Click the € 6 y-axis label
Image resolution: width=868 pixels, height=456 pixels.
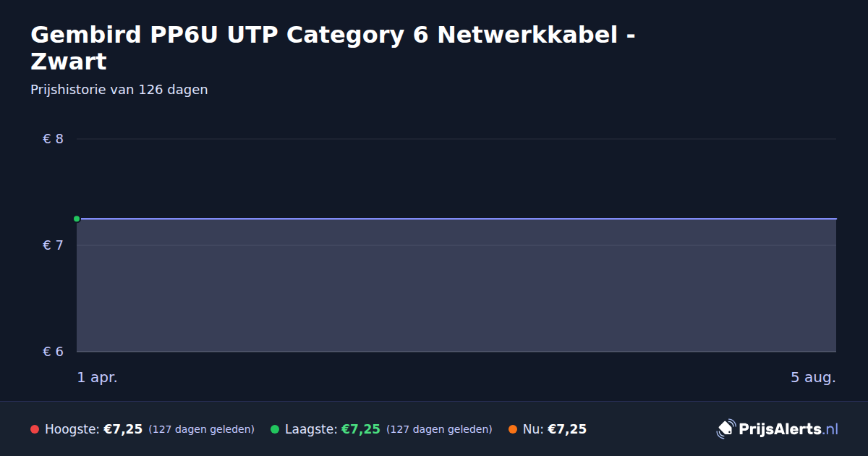click(x=54, y=352)
